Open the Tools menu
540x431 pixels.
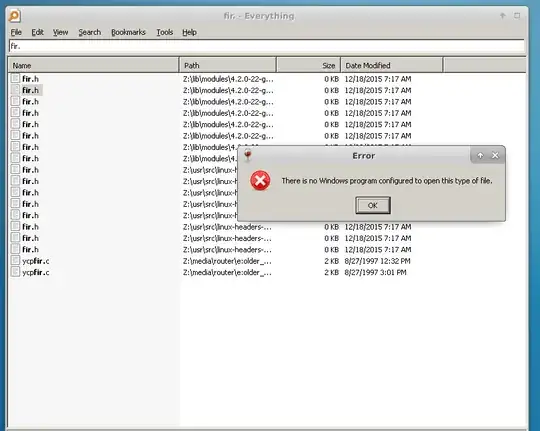point(165,32)
